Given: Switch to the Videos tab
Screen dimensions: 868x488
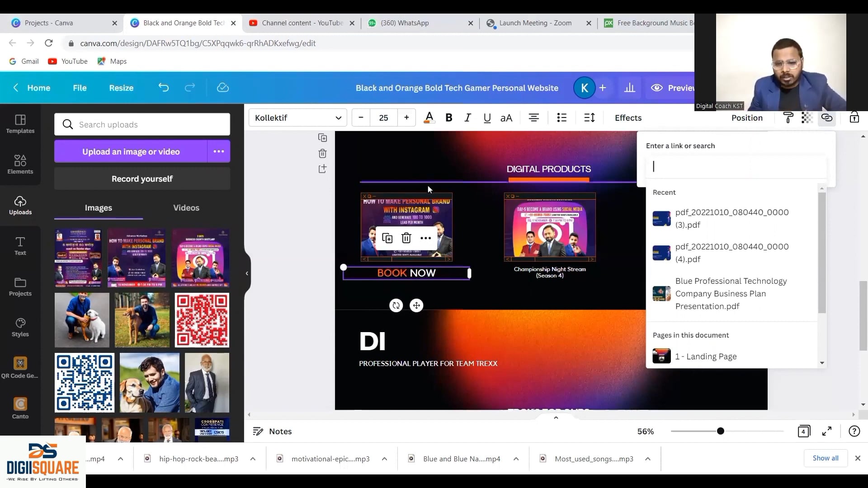Looking at the screenshot, I should 186,208.
